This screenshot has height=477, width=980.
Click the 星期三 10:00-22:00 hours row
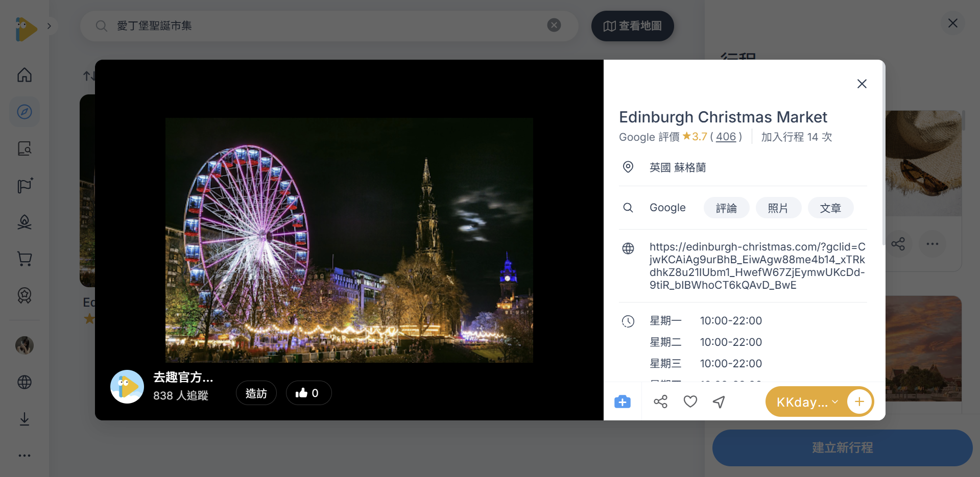coord(706,364)
